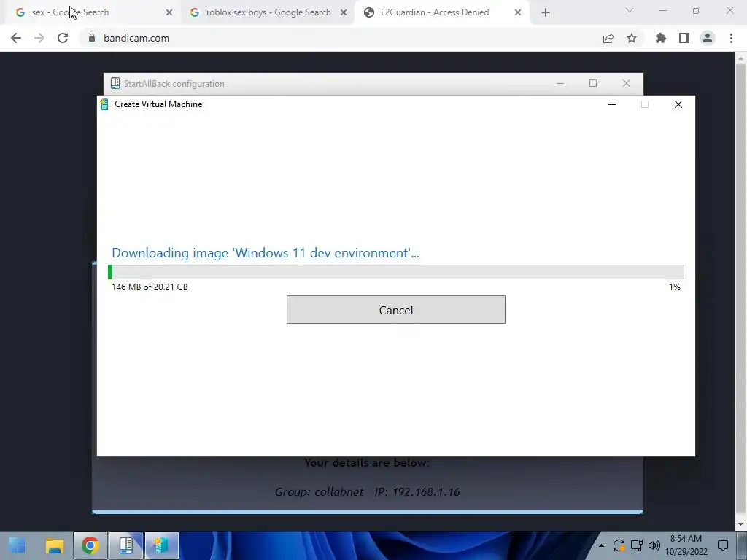Viewport: 747px width, 560px height.
Task: Switch to the E2Guardian - Access Denied tab
Action: coord(441,12)
